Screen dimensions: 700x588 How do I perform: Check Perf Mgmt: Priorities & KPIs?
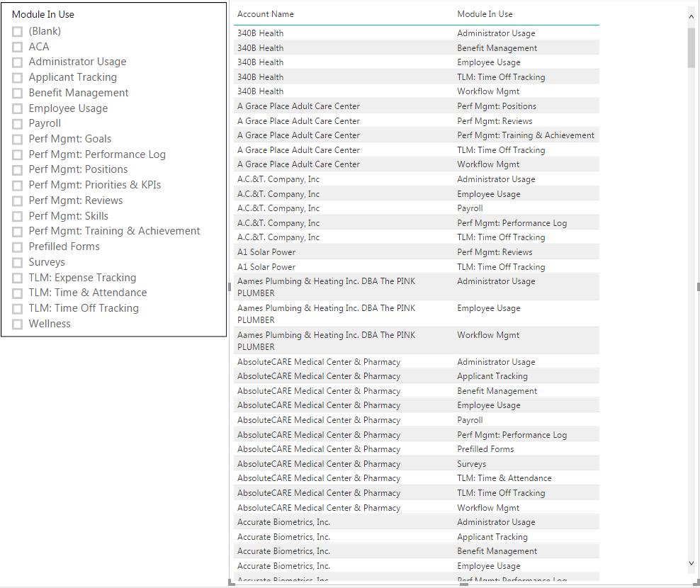coord(18,186)
